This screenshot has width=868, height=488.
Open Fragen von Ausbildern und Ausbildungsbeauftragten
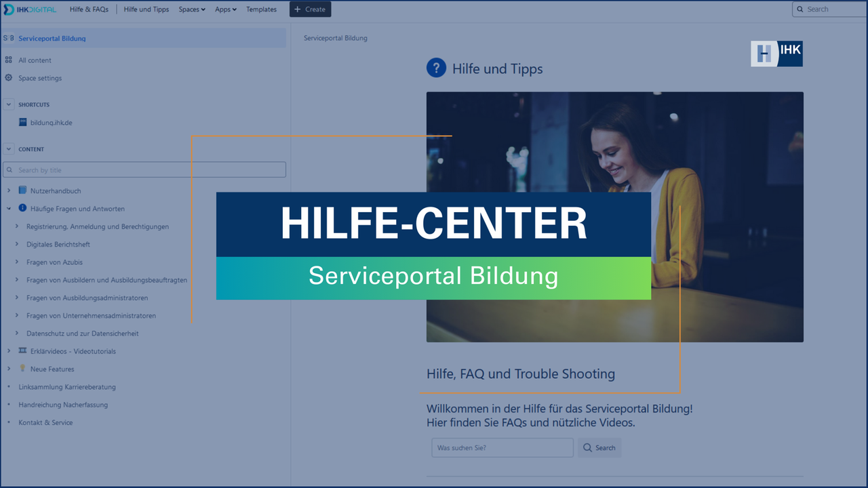(x=107, y=280)
